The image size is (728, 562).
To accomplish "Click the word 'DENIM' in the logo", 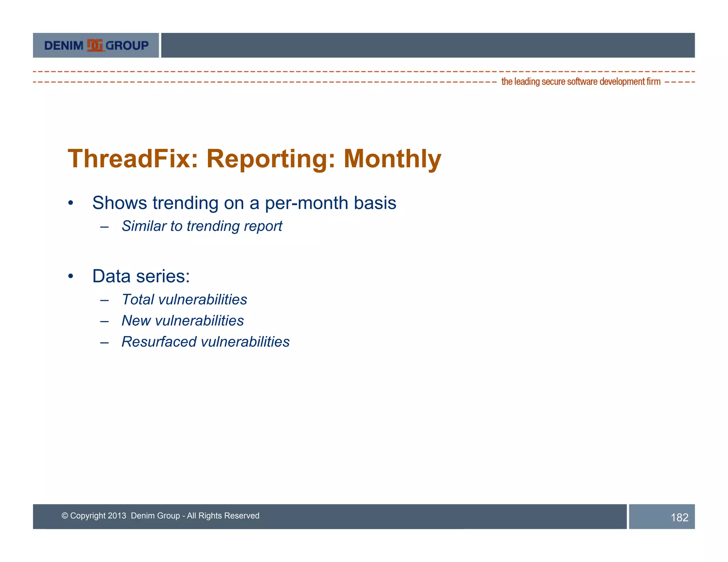I will pyautogui.click(x=64, y=45).
